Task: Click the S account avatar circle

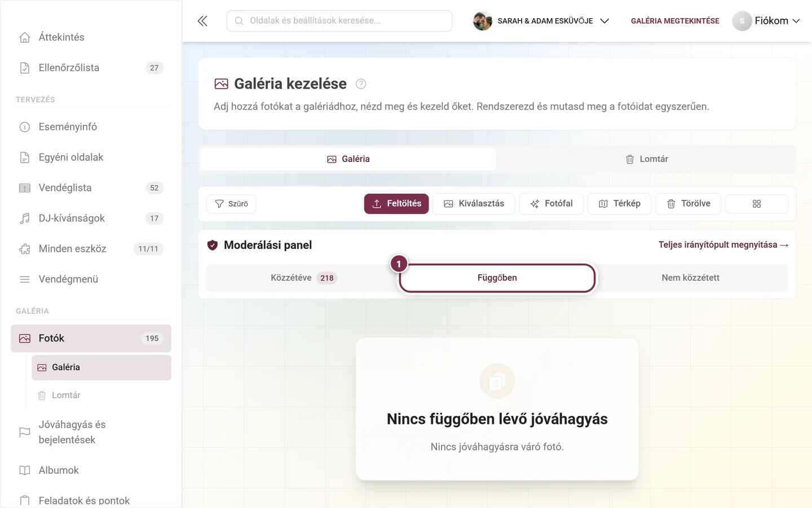Action: [x=742, y=21]
